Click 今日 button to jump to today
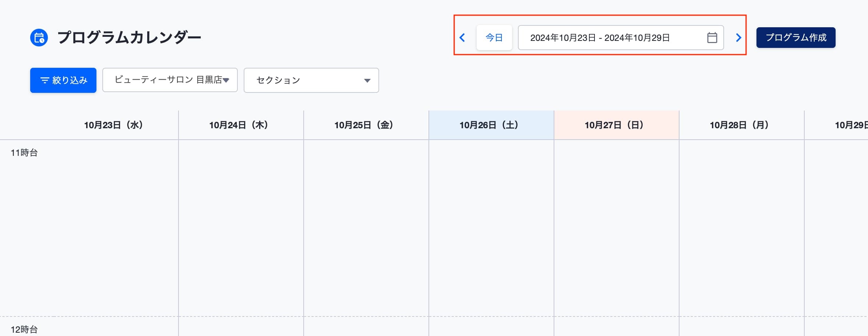 point(494,38)
